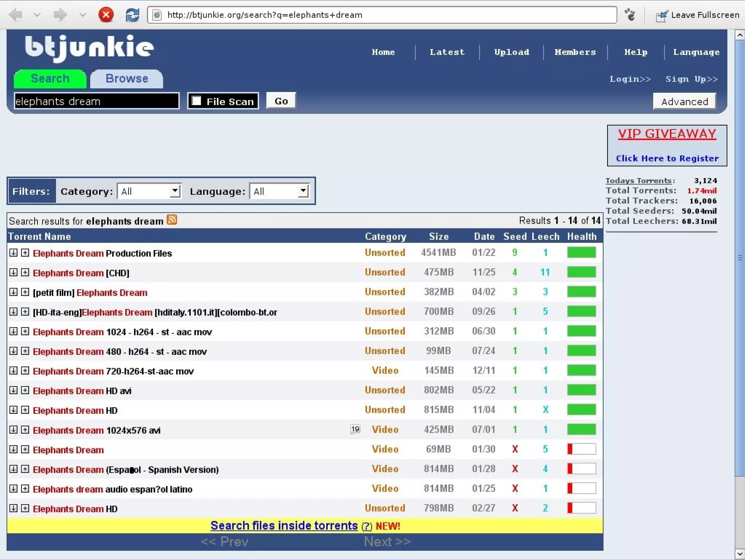Click download icon for Elephants Dream [CHD]
This screenshot has width=745, height=560.
13,273
